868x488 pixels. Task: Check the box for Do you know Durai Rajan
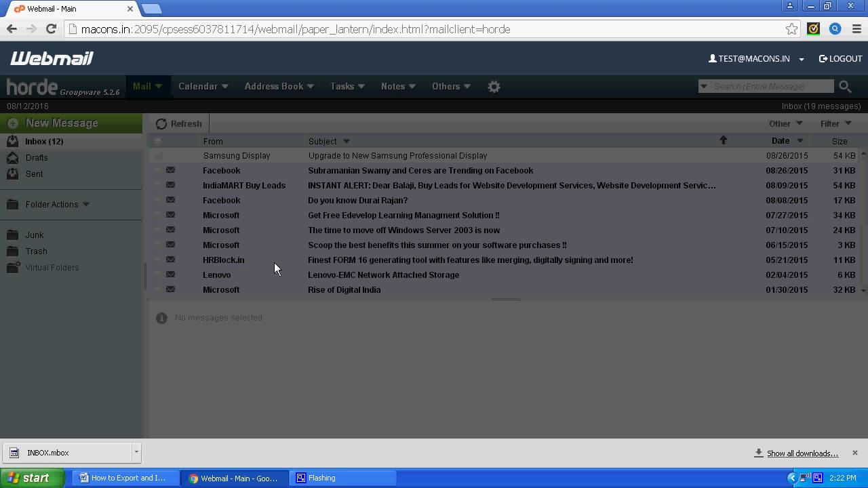157,201
